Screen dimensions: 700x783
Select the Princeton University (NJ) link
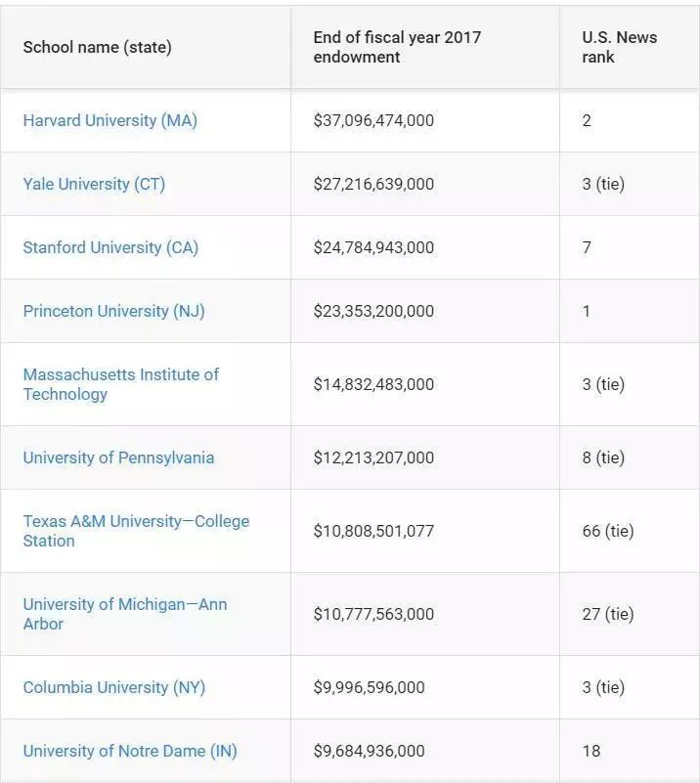(113, 312)
